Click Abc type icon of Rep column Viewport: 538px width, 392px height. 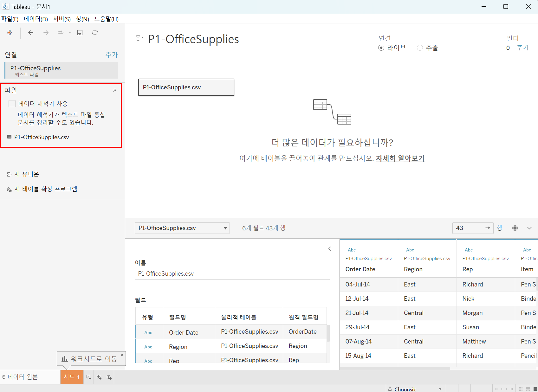tap(469, 250)
